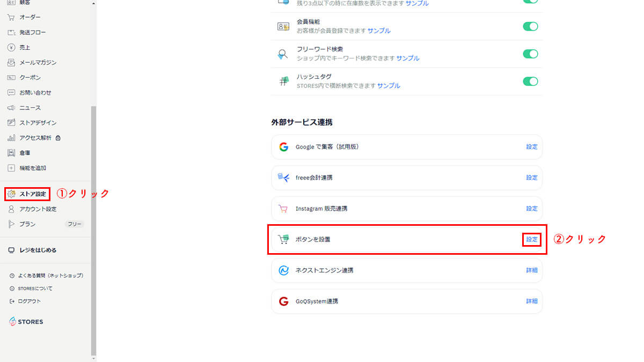Click 設定 for freee会計連携
This screenshot has width=644, height=362.
coord(532,178)
